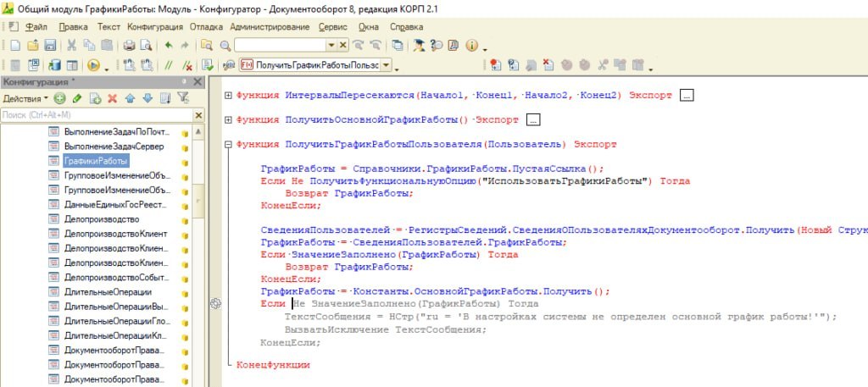This screenshot has height=387, width=868.
Task: Undo with the green back arrow
Action: pos(169,46)
